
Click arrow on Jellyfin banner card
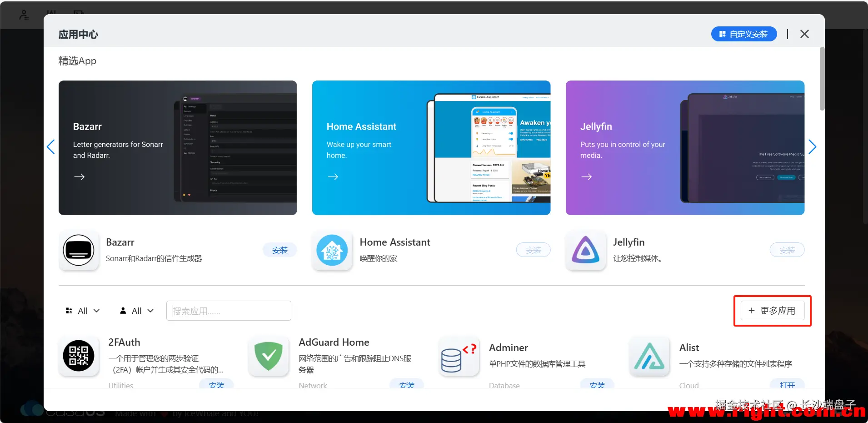tap(587, 176)
